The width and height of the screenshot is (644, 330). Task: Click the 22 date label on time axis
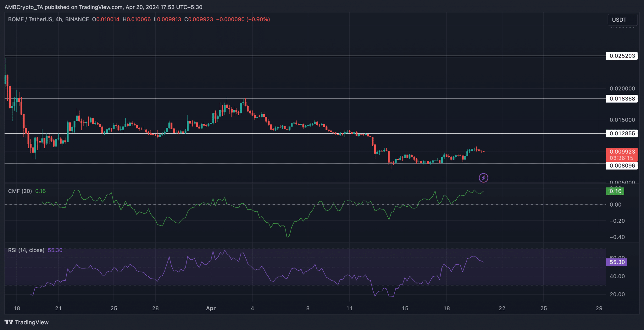click(502, 308)
